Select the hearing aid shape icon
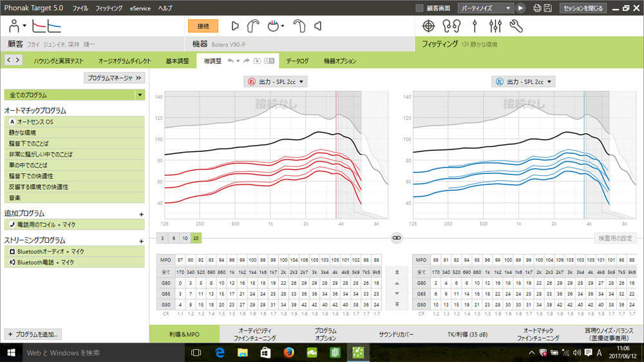Screen dimensions: 644x362 [299, 26]
